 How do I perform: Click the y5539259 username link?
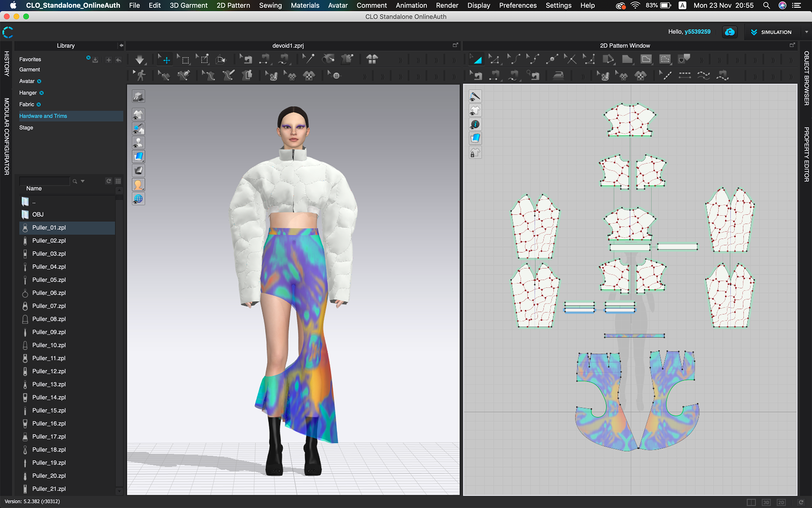697,32
